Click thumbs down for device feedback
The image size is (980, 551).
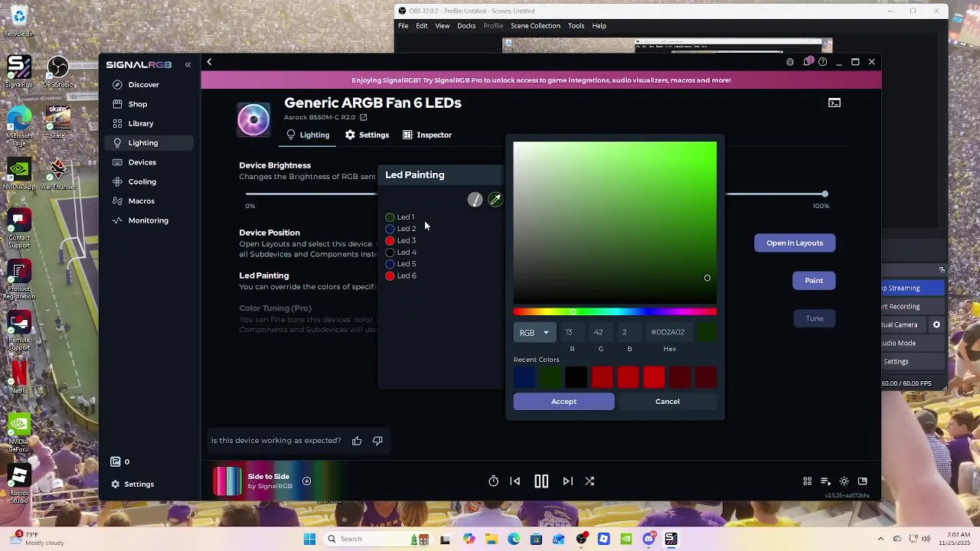point(377,441)
